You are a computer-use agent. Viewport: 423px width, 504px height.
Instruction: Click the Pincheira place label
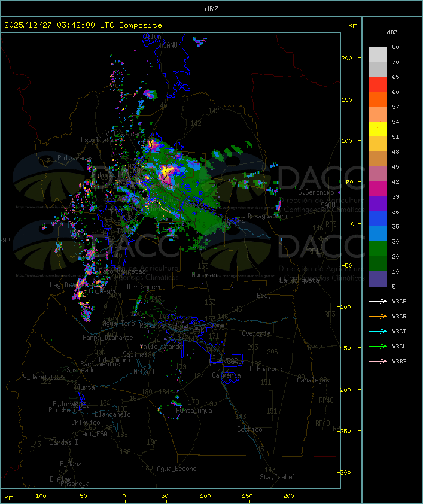pyautogui.click(x=65, y=410)
